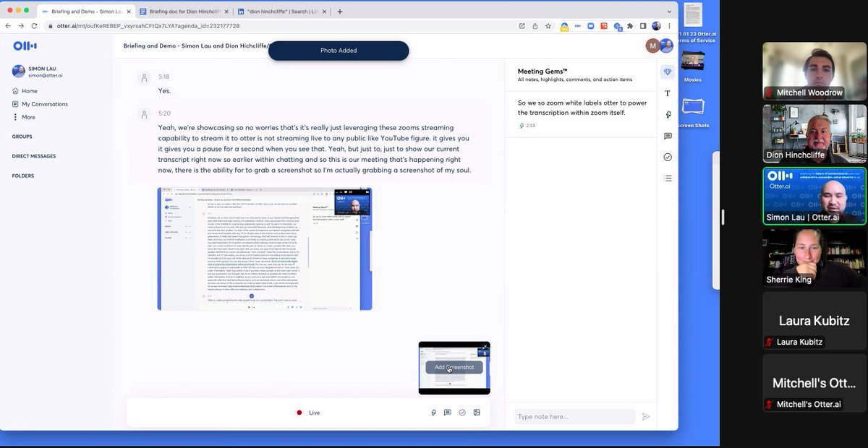868x448 pixels.
Task: Open the highlights icon in the right sidebar
Action: (x=668, y=114)
